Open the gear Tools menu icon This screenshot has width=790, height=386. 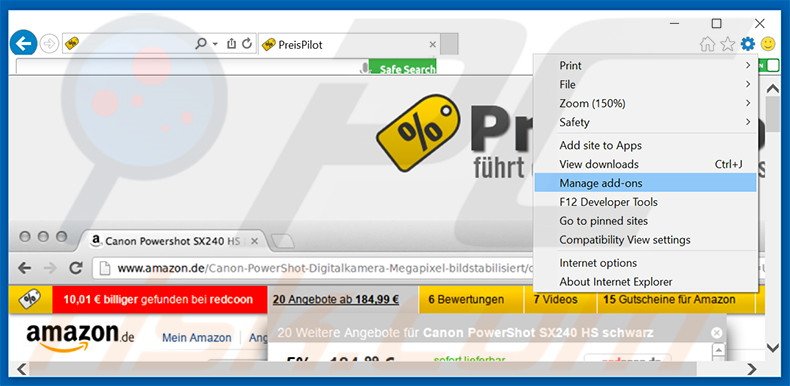pyautogui.click(x=748, y=44)
